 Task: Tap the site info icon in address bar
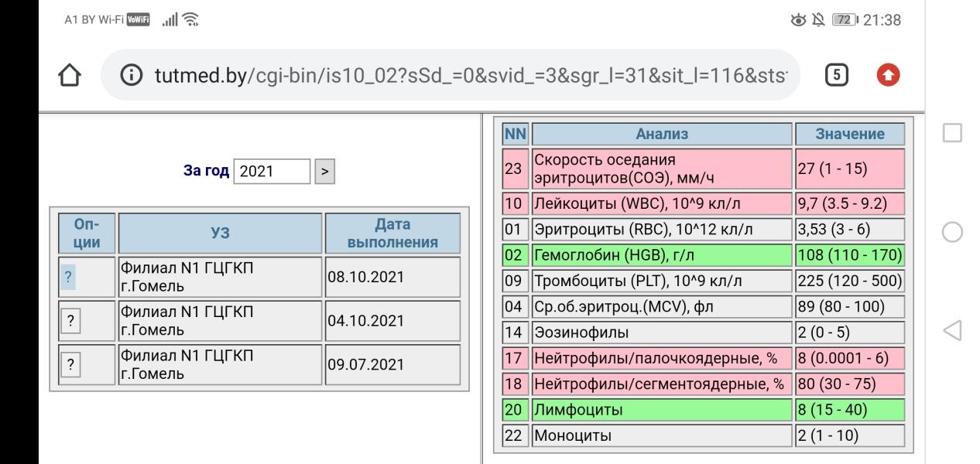pos(132,76)
